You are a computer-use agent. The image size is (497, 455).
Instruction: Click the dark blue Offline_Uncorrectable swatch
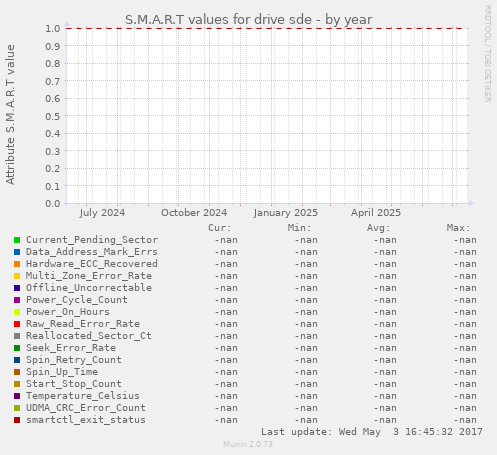(x=17, y=288)
